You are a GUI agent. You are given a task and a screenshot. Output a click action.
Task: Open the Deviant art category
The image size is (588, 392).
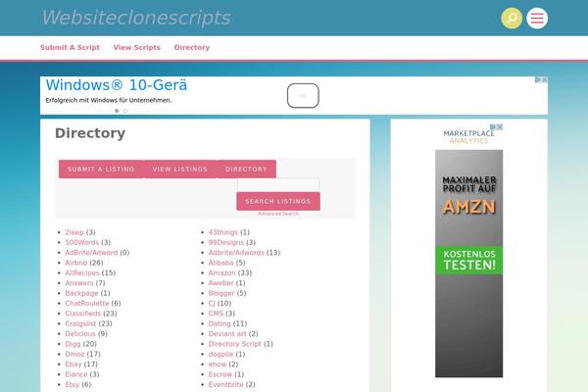tap(227, 334)
